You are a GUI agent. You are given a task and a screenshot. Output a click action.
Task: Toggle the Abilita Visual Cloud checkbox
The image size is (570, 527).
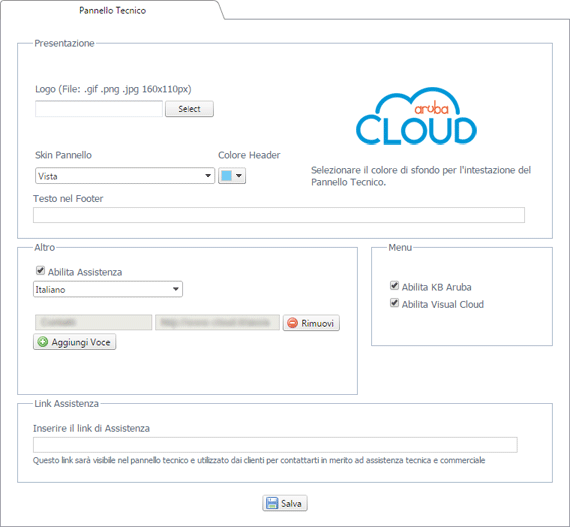click(x=394, y=303)
